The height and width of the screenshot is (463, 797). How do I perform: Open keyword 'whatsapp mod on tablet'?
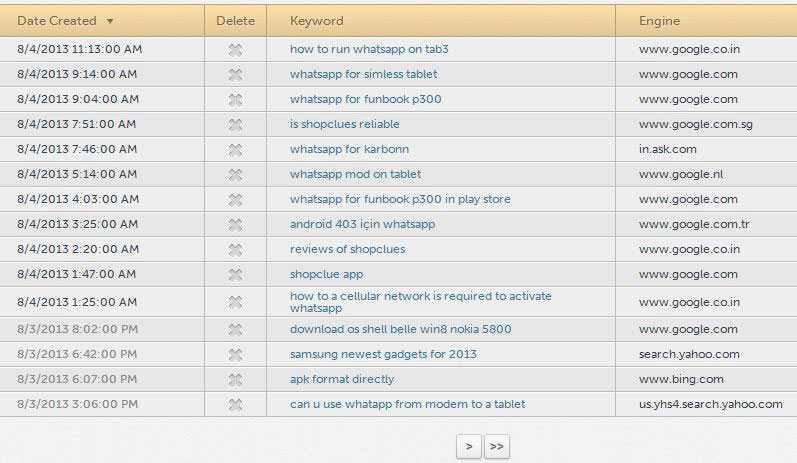coord(355,174)
